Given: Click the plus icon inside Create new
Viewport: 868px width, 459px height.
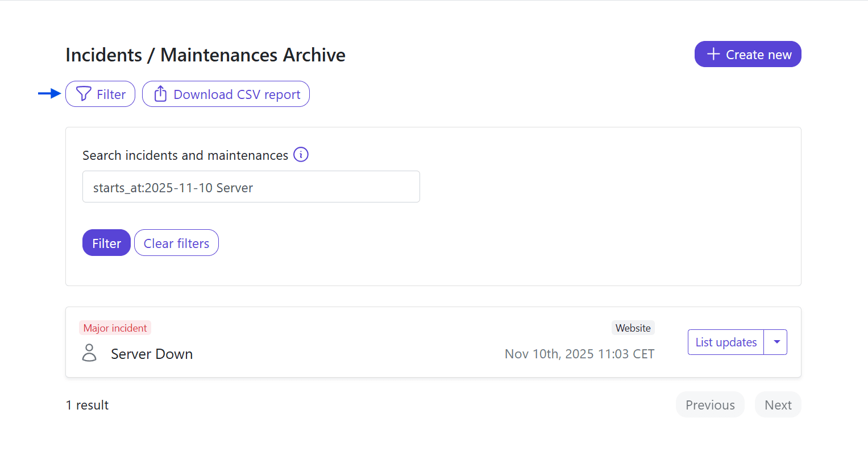Looking at the screenshot, I should 712,53.
